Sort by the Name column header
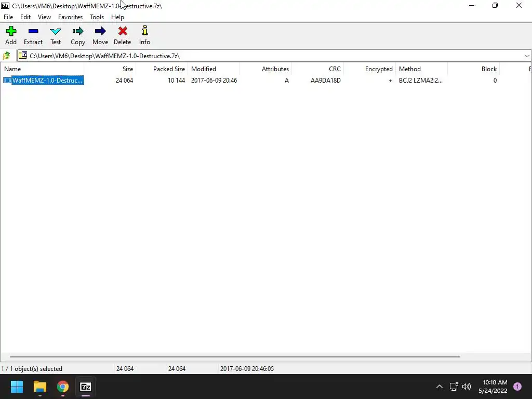Screen dimensions: 532x399 click(42, 69)
